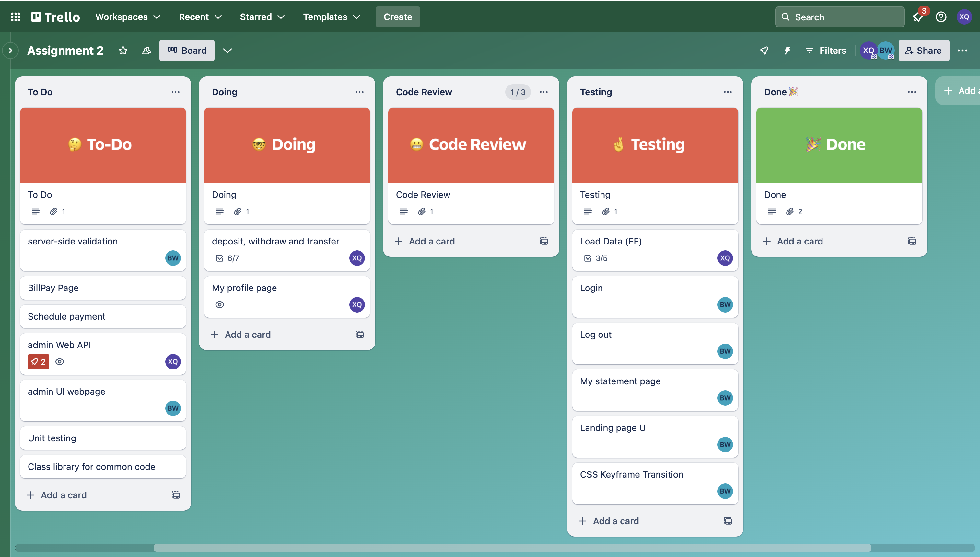
Task: Star the Assignment 2 board
Action: pyautogui.click(x=123, y=51)
